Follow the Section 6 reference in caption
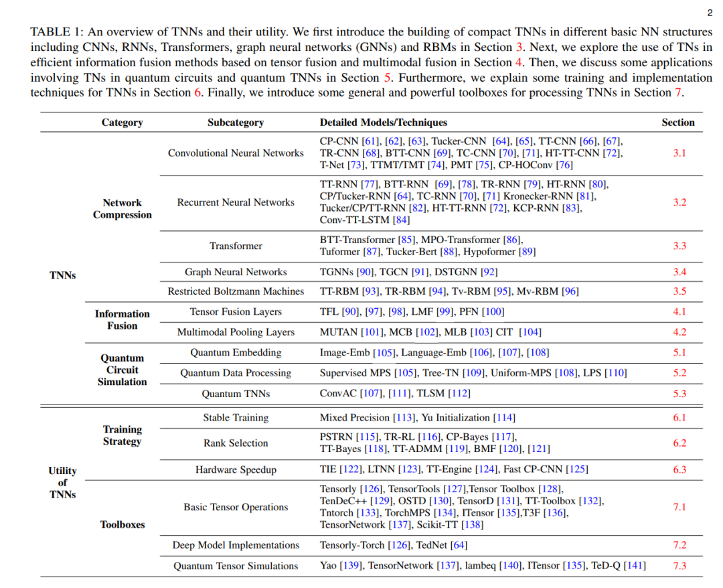The height and width of the screenshot is (588, 723). click(197, 92)
